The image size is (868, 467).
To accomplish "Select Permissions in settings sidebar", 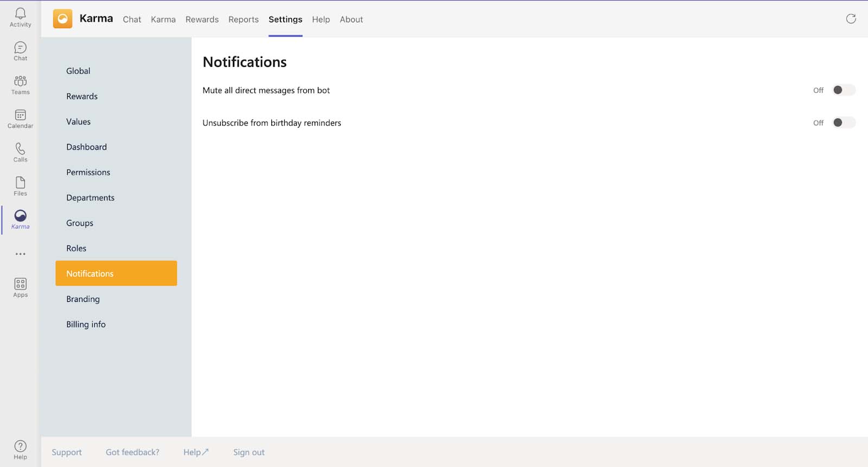I will [x=88, y=172].
